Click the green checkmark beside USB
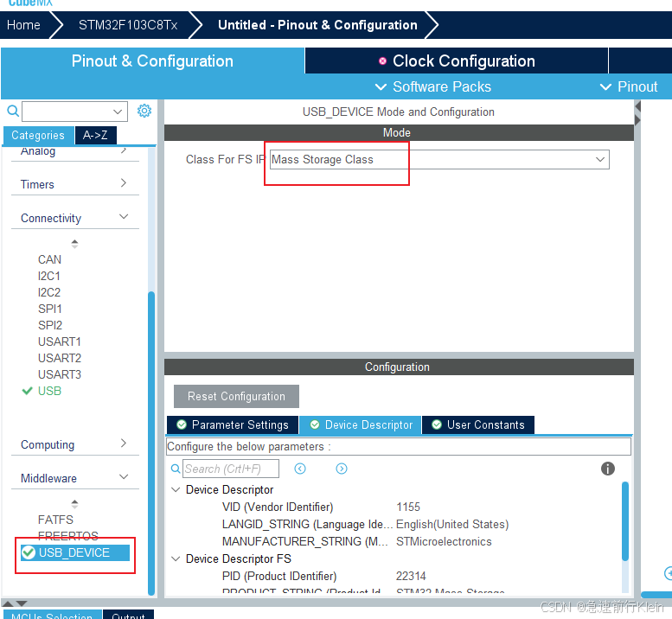Screen dimensions: 672x619 27,391
